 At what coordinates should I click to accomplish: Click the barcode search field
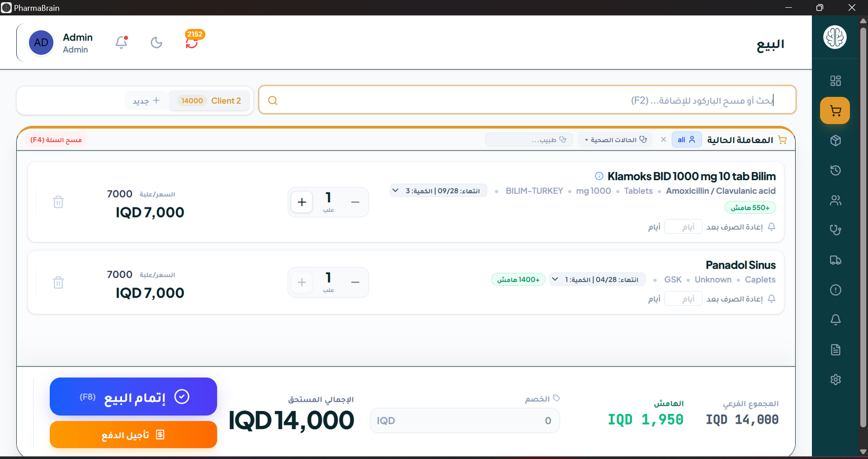[x=527, y=100]
